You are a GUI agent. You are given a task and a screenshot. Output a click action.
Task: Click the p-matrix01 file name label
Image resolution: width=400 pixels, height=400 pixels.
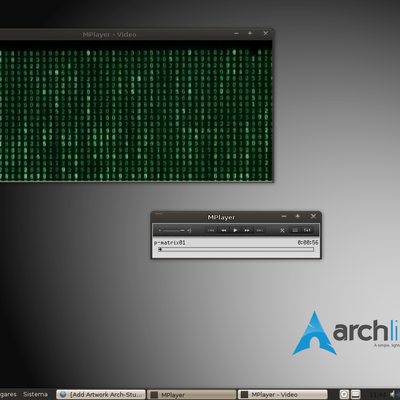pos(170,243)
